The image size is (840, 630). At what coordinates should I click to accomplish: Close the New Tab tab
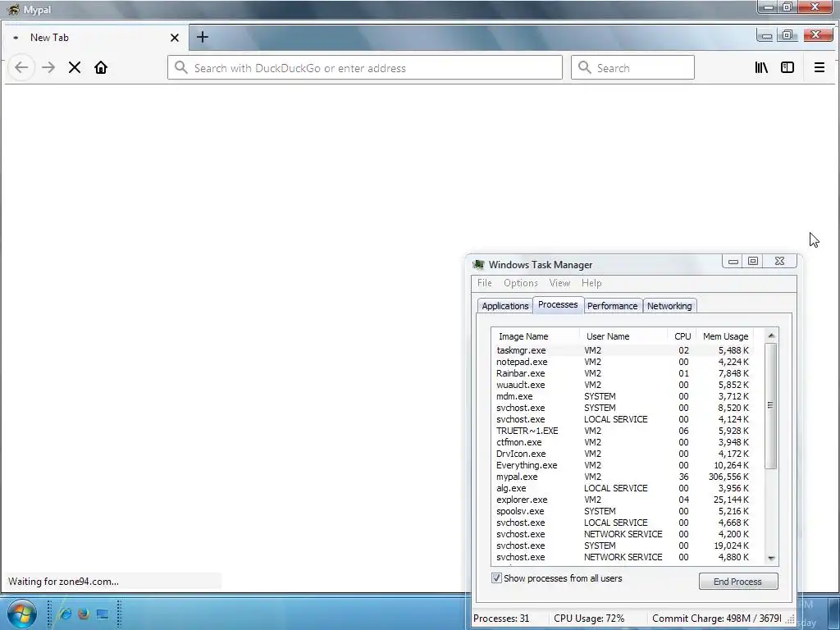[x=174, y=38]
